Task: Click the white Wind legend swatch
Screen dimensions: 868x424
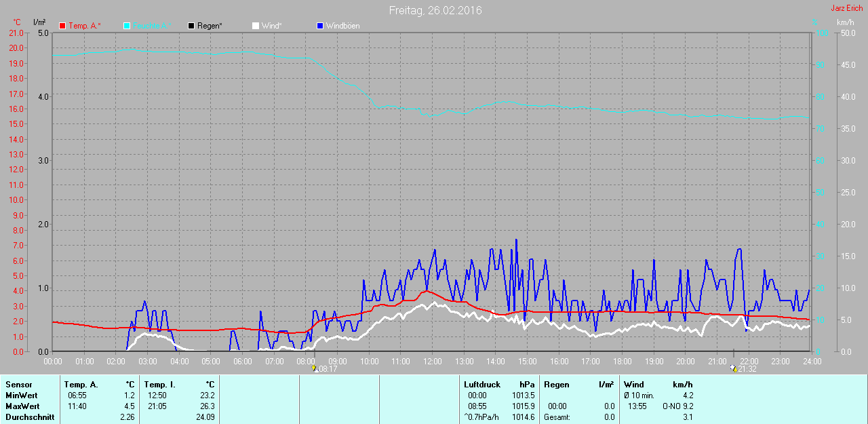Action: coord(256,26)
